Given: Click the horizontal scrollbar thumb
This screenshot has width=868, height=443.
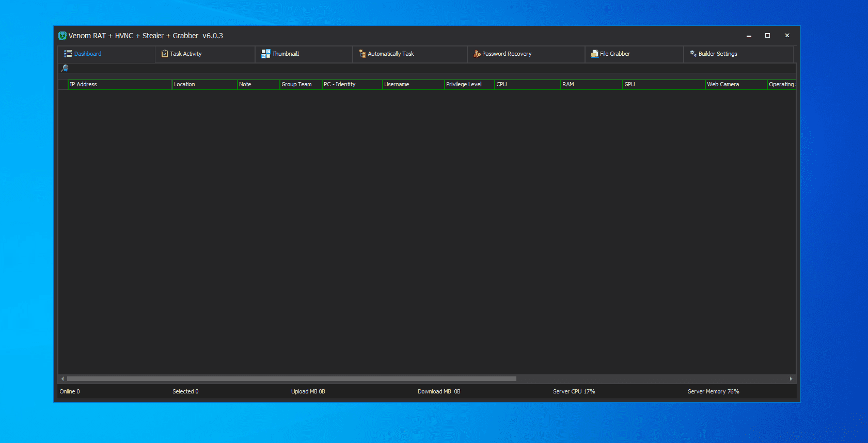Looking at the screenshot, I should point(292,378).
